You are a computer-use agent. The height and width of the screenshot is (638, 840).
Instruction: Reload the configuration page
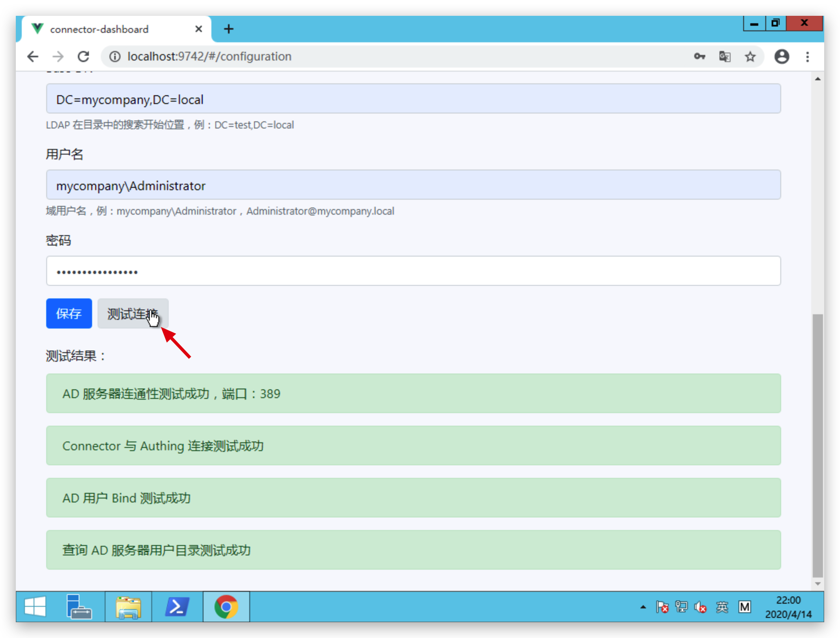click(83, 57)
